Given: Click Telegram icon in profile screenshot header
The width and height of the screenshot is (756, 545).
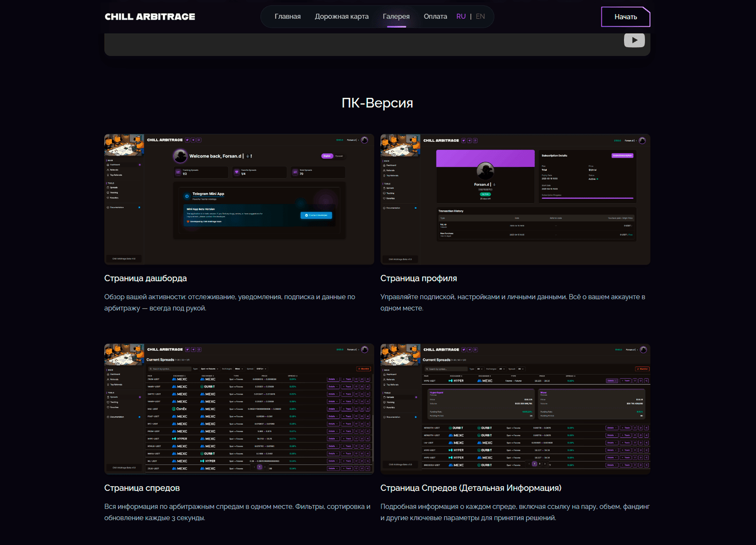Looking at the screenshot, I should (x=469, y=141).
